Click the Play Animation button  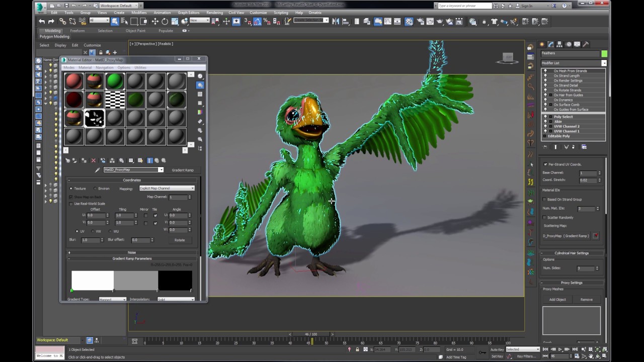560,349
